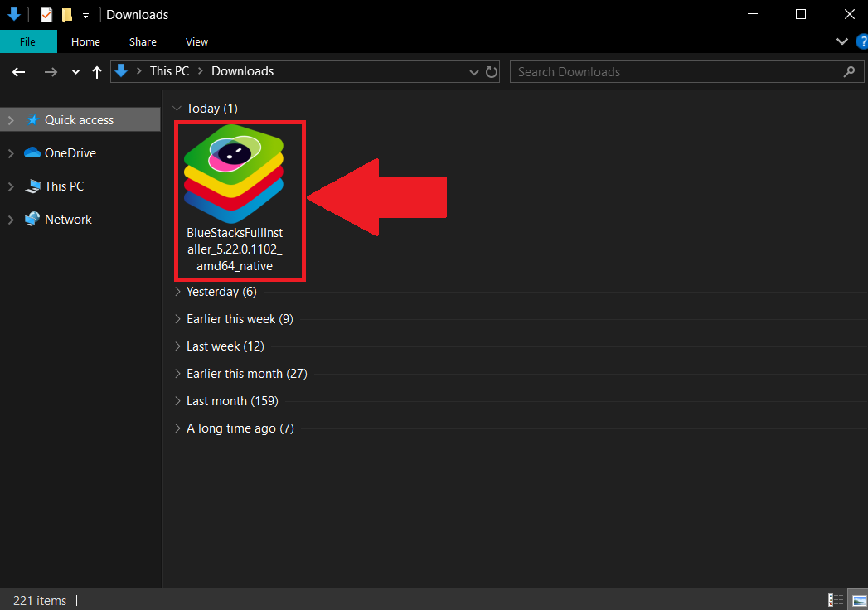The width and height of the screenshot is (868, 610).
Task: Open the File menu
Action: (x=27, y=41)
